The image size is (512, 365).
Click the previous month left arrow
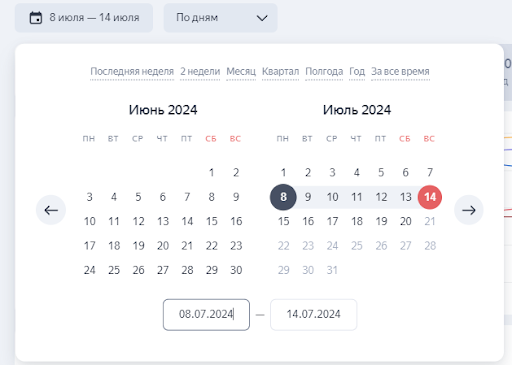pos(51,210)
